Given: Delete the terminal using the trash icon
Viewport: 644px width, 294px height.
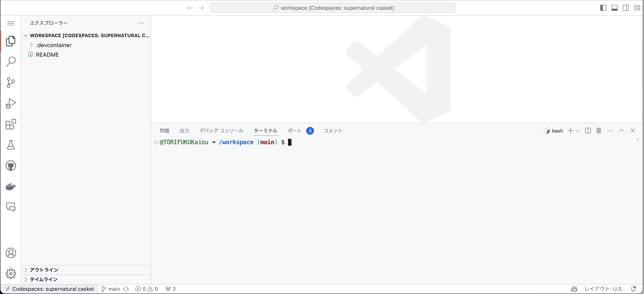Looking at the screenshot, I should pos(599,131).
